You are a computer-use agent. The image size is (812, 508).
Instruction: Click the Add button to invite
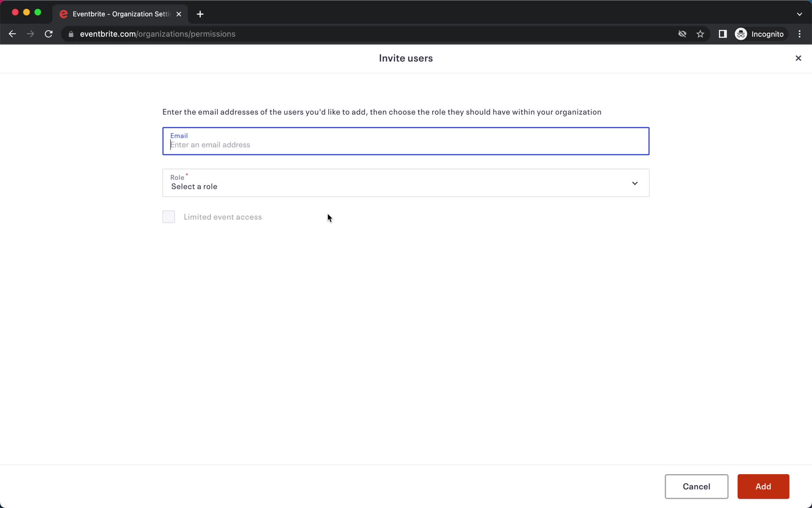763,486
